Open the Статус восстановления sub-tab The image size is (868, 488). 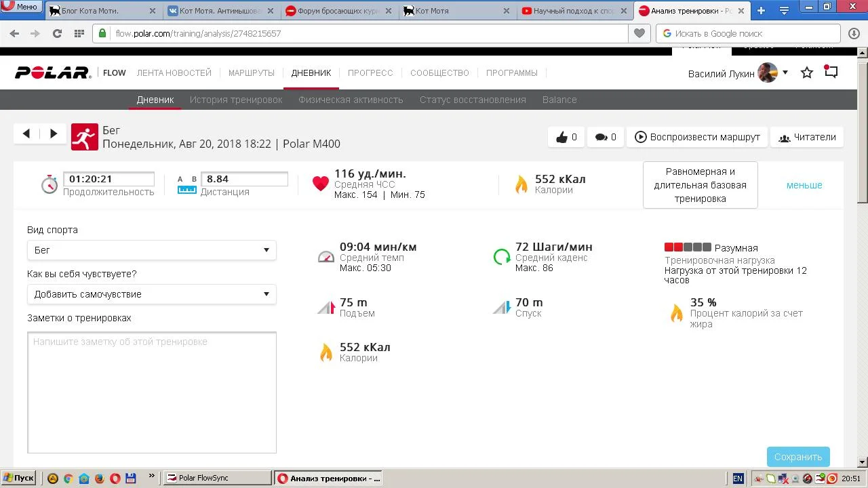click(x=473, y=100)
